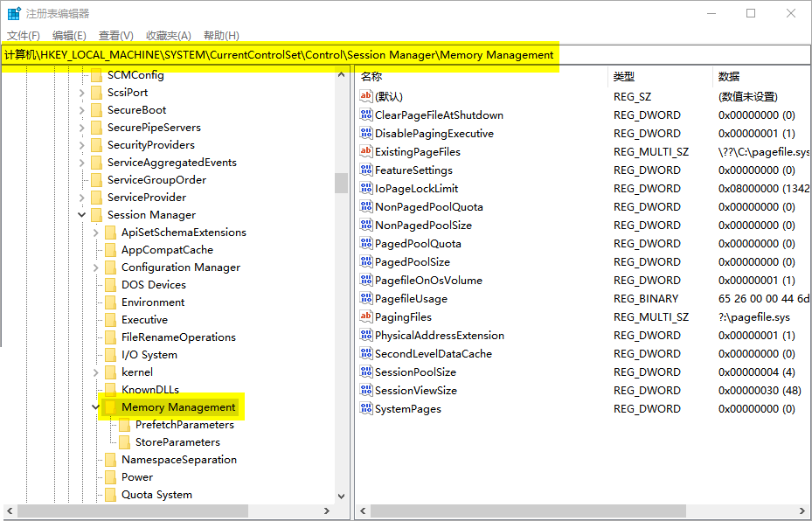Collapse the Session Manager tree node
This screenshot has width=812, height=521.
point(82,214)
